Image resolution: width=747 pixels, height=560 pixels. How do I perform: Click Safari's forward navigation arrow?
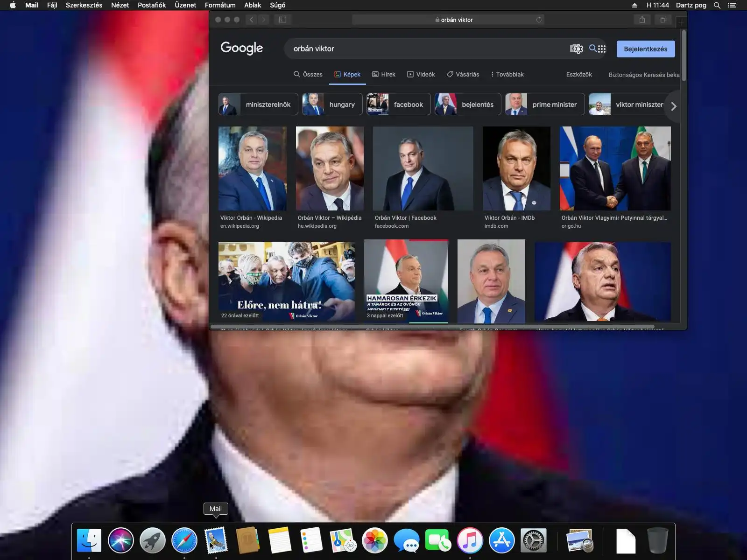tap(264, 20)
